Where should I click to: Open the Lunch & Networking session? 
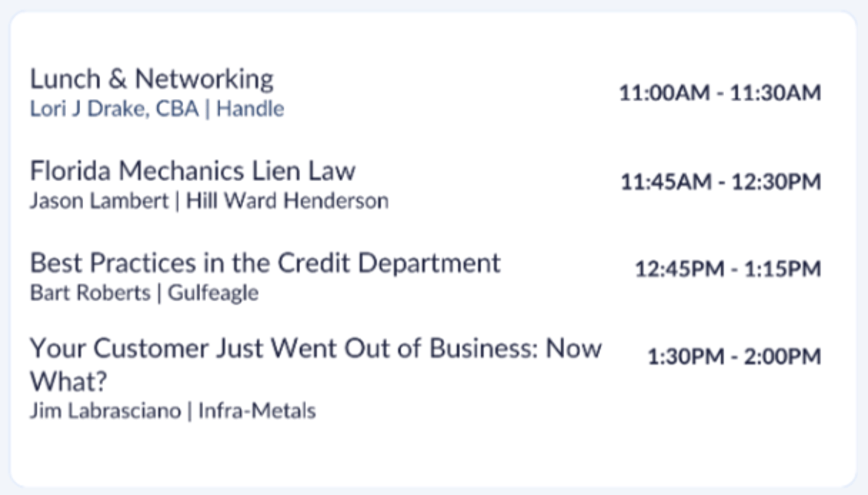pyautogui.click(x=151, y=79)
